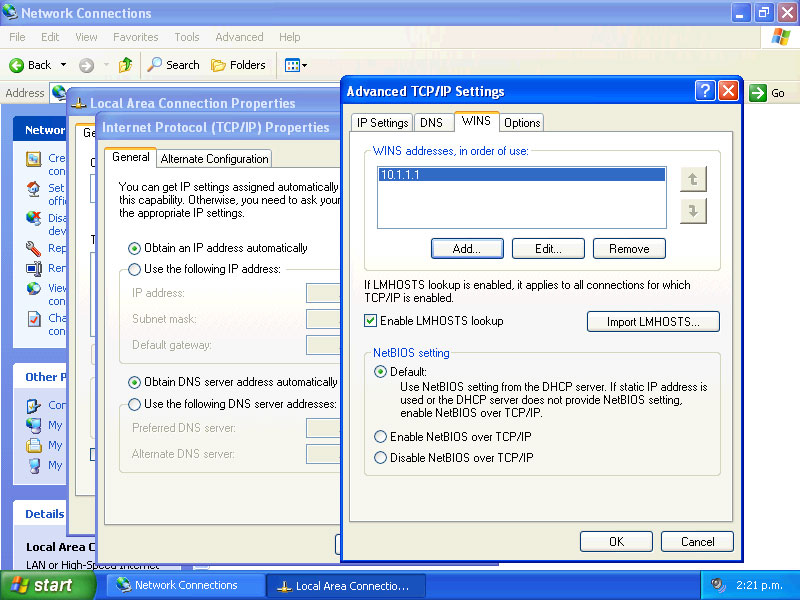Open My Documents icon in sidebar

pos(34,445)
